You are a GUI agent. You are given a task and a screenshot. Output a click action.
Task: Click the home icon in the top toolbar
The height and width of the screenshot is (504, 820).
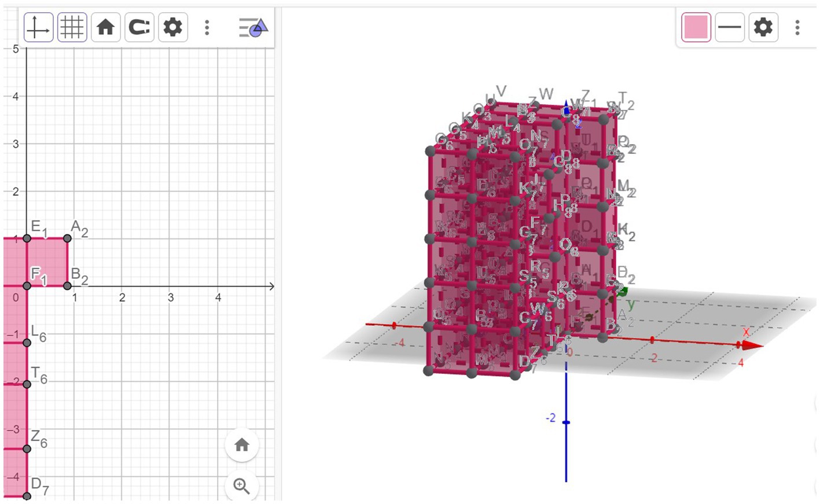[x=105, y=27]
